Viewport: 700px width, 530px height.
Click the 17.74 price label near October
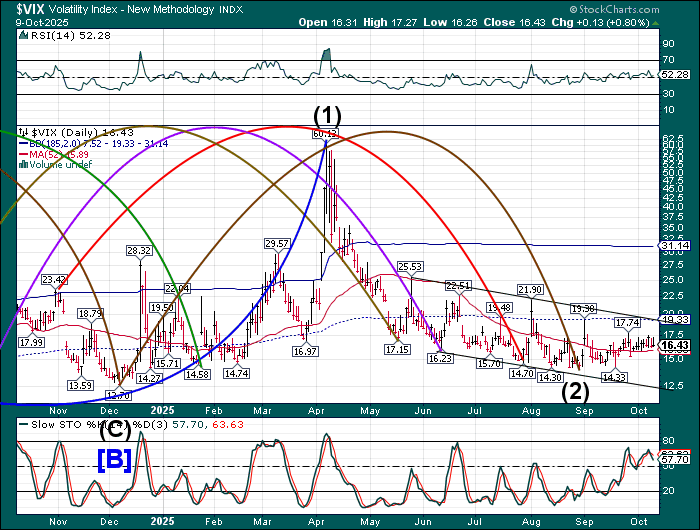click(x=626, y=323)
